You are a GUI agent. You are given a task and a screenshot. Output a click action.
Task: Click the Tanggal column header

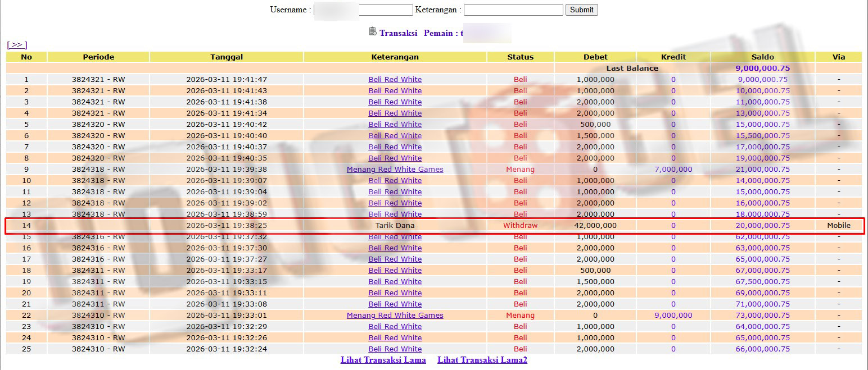point(227,57)
